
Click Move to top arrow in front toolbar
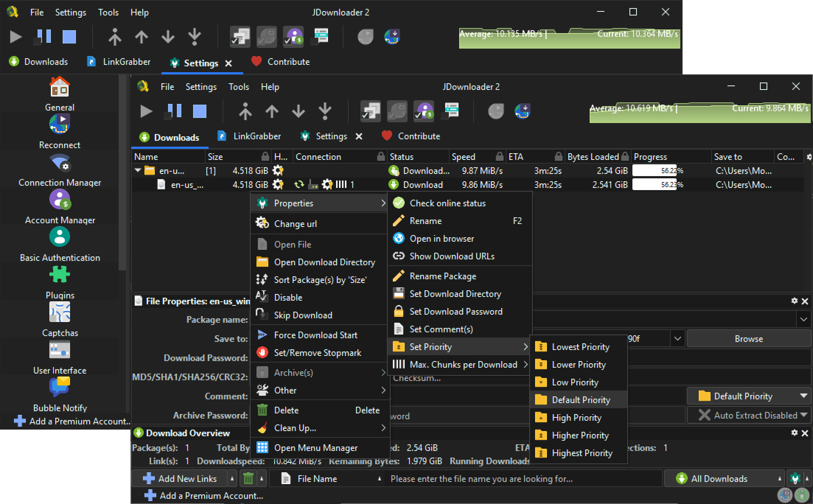tap(245, 111)
